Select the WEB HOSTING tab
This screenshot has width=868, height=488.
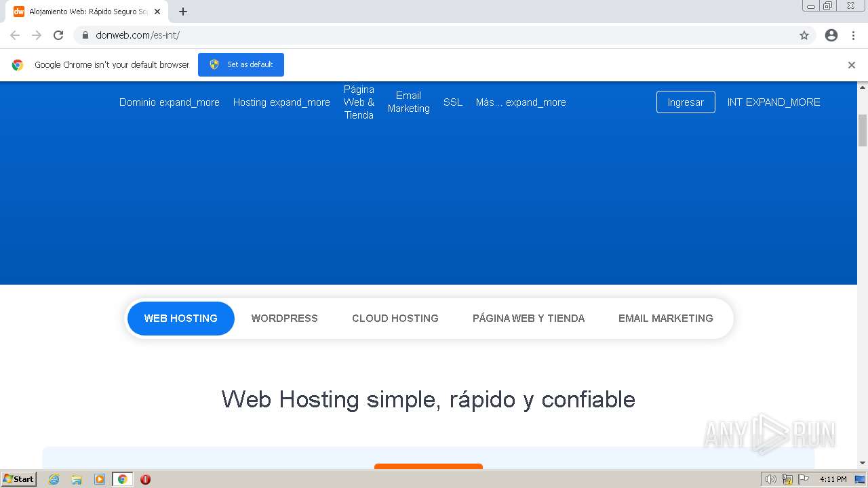point(181,319)
